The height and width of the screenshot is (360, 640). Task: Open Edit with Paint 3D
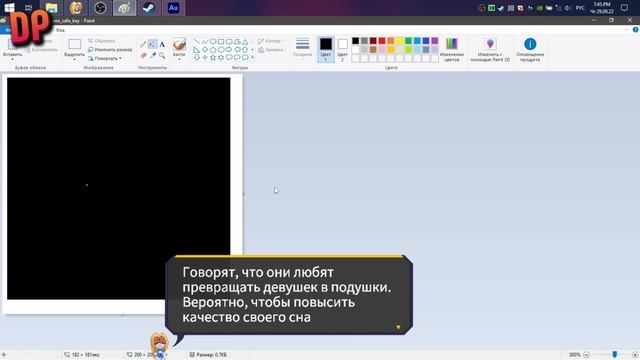(x=490, y=49)
